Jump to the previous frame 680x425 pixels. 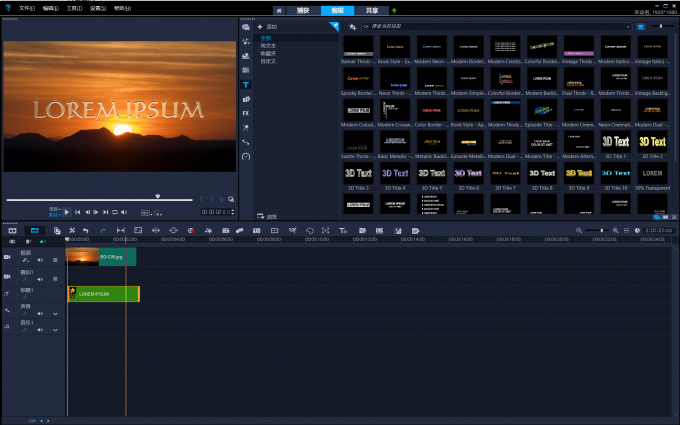point(88,212)
